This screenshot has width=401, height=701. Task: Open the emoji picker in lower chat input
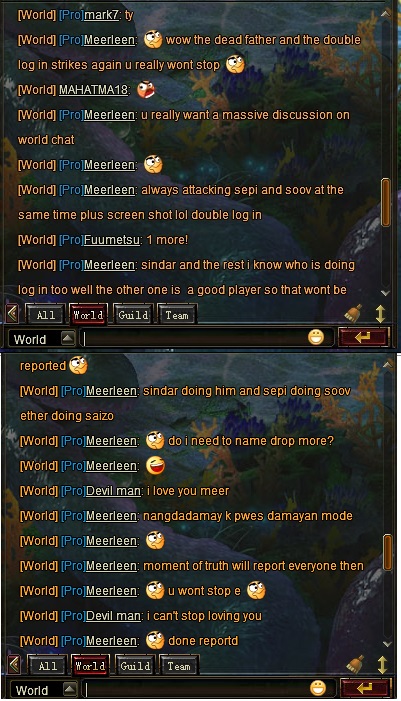pos(318,688)
